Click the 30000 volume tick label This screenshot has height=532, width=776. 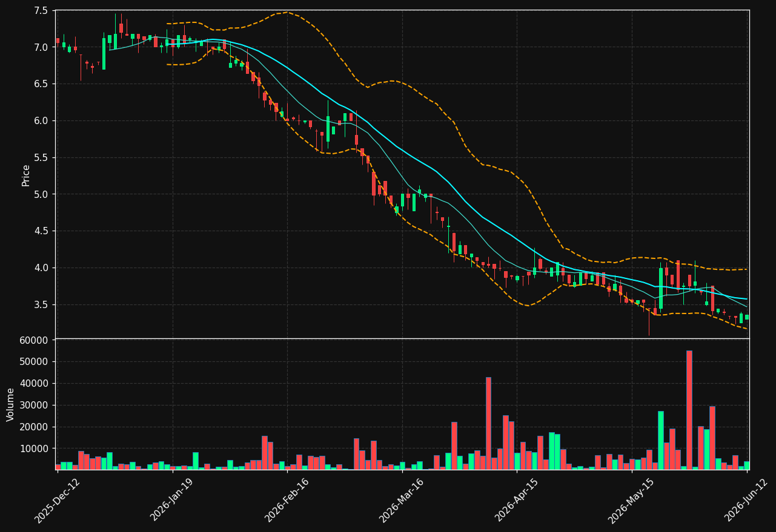click(33, 406)
